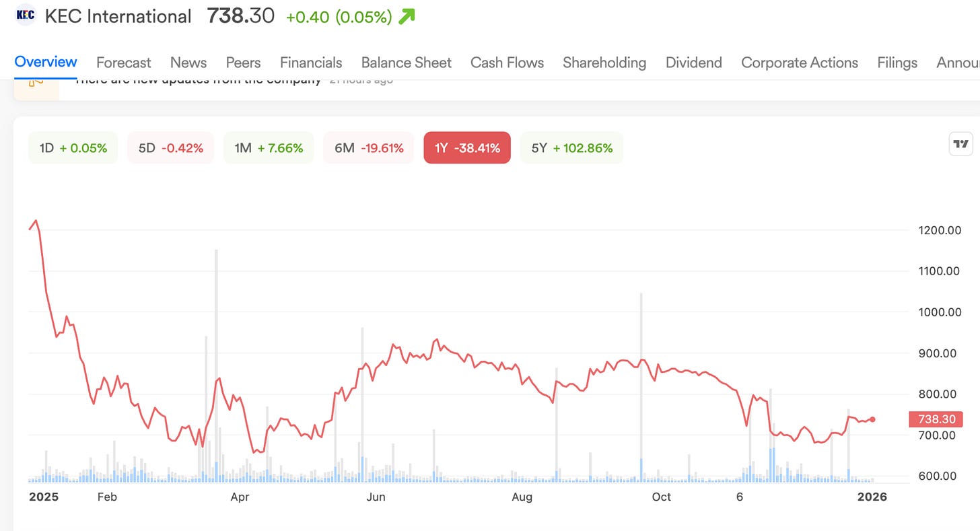
Task: Click the 2025 x-axis label
Action: pos(44,497)
